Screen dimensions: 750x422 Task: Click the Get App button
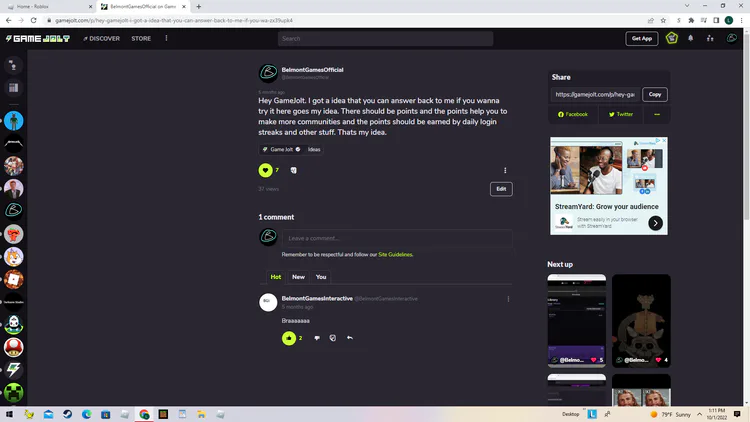pos(641,38)
